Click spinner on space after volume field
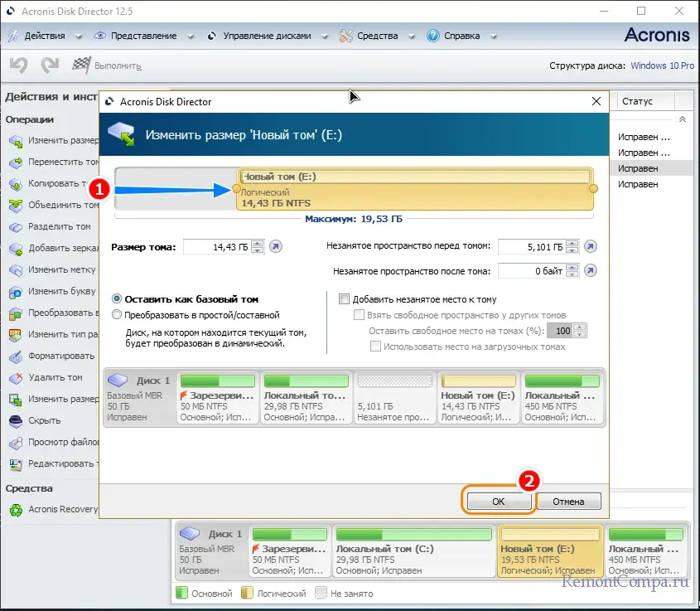The height and width of the screenshot is (611, 700). (572, 270)
